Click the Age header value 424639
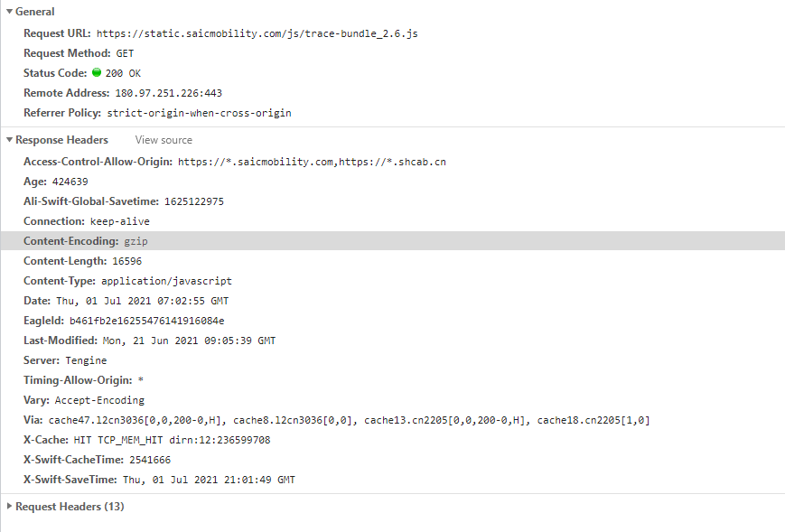Image resolution: width=785 pixels, height=532 pixels. click(x=70, y=182)
